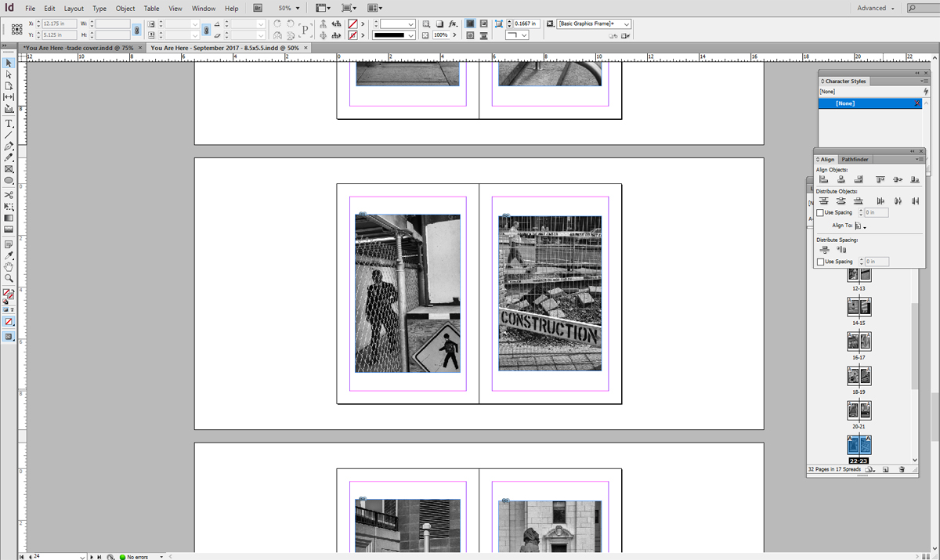
Task: Click Align Vertical Centers in Align panel
Action: [x=898, y=179]
